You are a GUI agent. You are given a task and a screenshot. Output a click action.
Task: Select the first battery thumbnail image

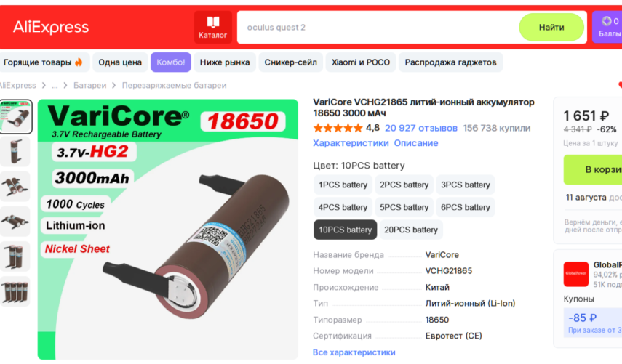click(15, 116)
